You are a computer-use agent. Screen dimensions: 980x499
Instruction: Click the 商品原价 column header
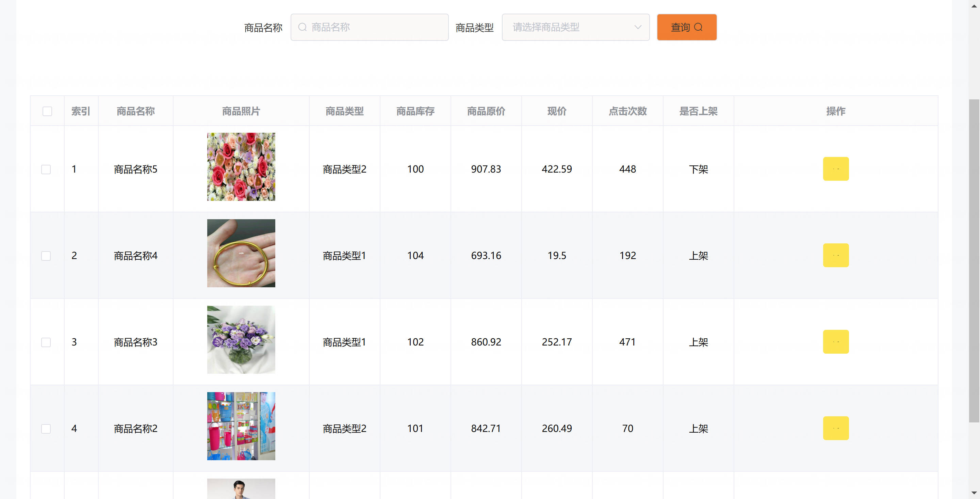pyautogui.click(x=486, y=111)
